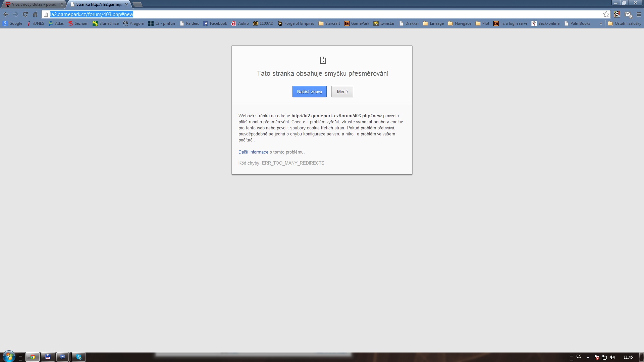Expand the Lineage bookmarks folder
644x362 pixels.
click(x=433, y=23)
